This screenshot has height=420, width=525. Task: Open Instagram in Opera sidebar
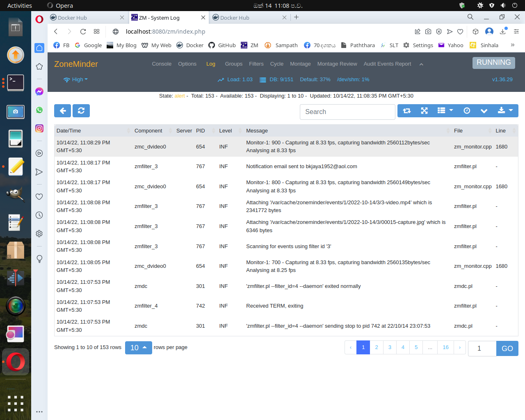tap(39, 128)
